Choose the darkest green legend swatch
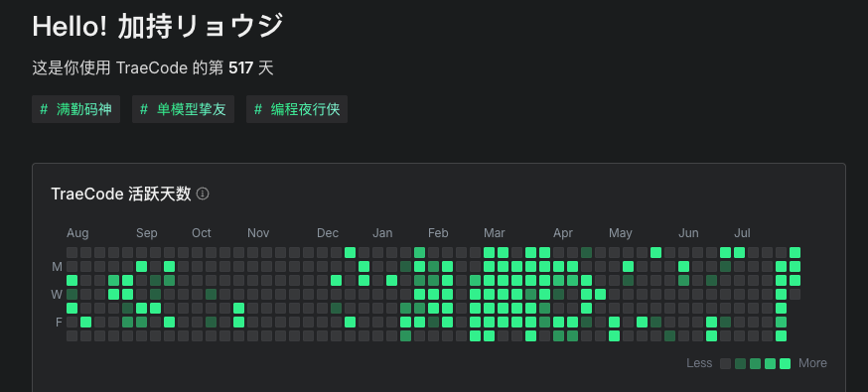The height and width of the screenshot is (392, 868). 740,363
